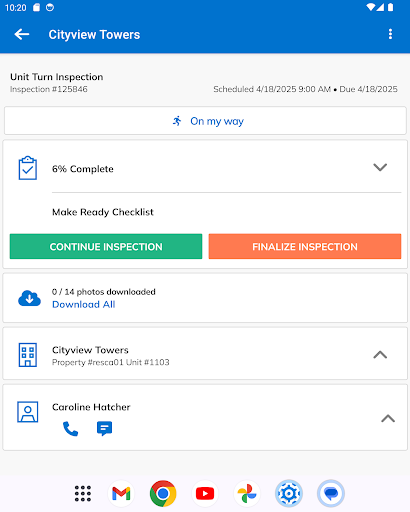Click the cloud download icon
The image size is (410, 512).
tap(29, 298)
